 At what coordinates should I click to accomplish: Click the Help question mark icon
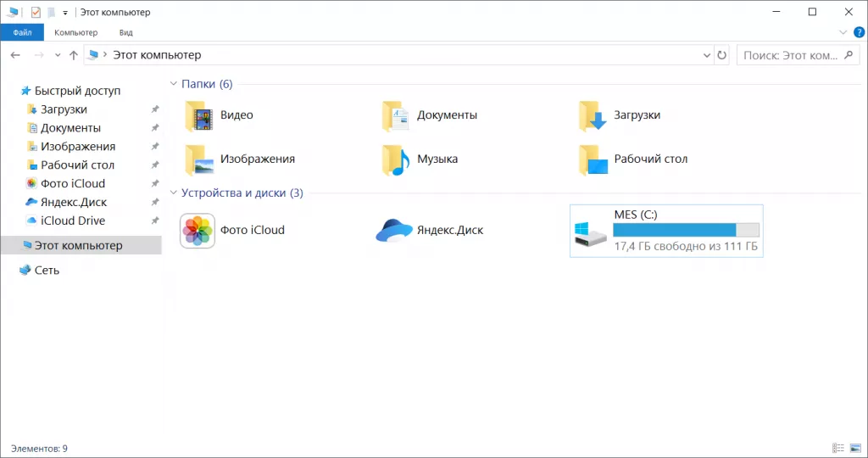(x=858, y=32)
